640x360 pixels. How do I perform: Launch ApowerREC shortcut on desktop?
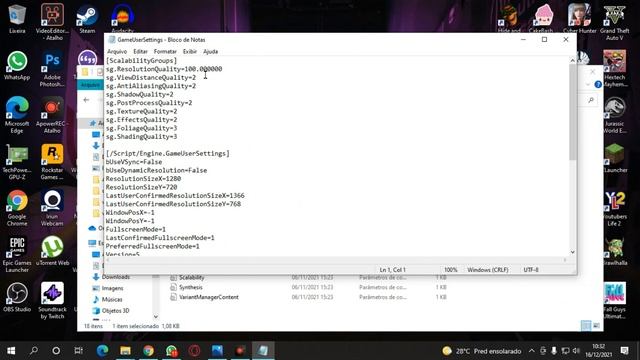point(52,115)
